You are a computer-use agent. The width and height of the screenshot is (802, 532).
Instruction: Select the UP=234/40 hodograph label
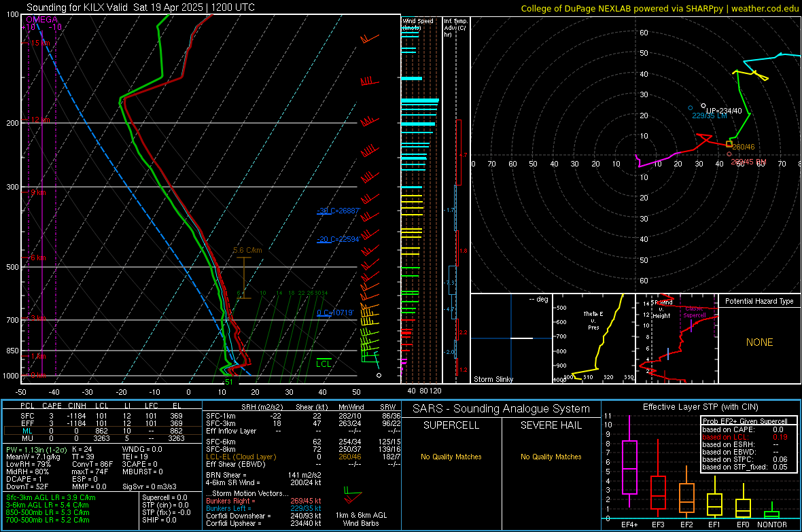[x=724, y=111]
